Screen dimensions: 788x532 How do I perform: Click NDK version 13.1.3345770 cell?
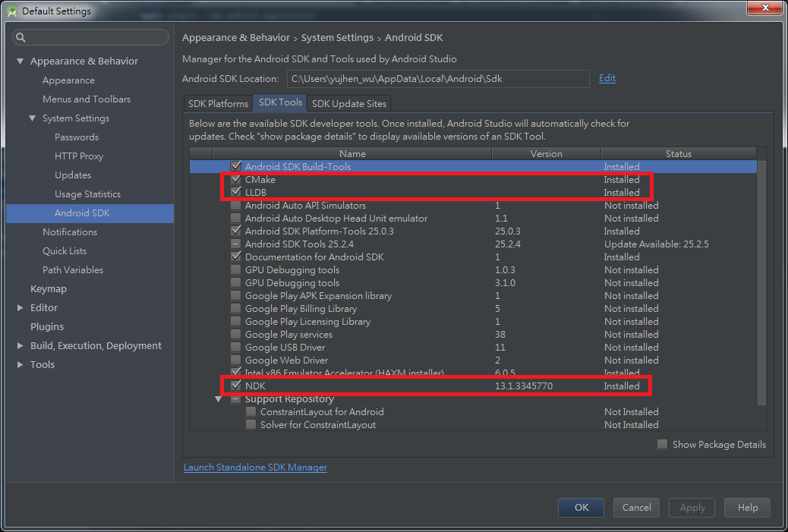click(524, 386)
